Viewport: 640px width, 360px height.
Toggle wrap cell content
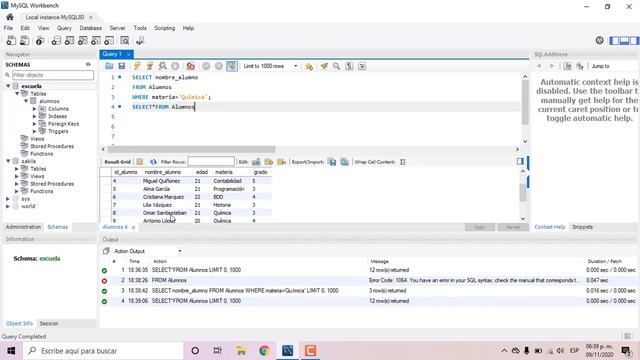tap(403, 162)
